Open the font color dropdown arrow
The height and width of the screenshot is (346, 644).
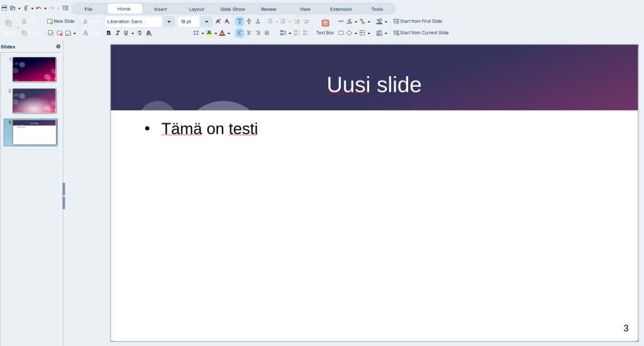[x=229, y=33]
